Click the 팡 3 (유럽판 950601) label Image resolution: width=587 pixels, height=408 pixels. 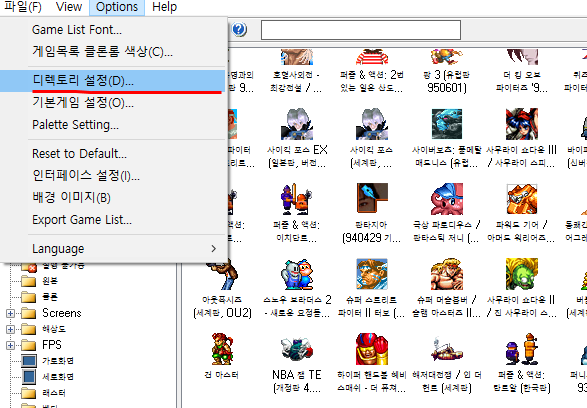[447, 81]
